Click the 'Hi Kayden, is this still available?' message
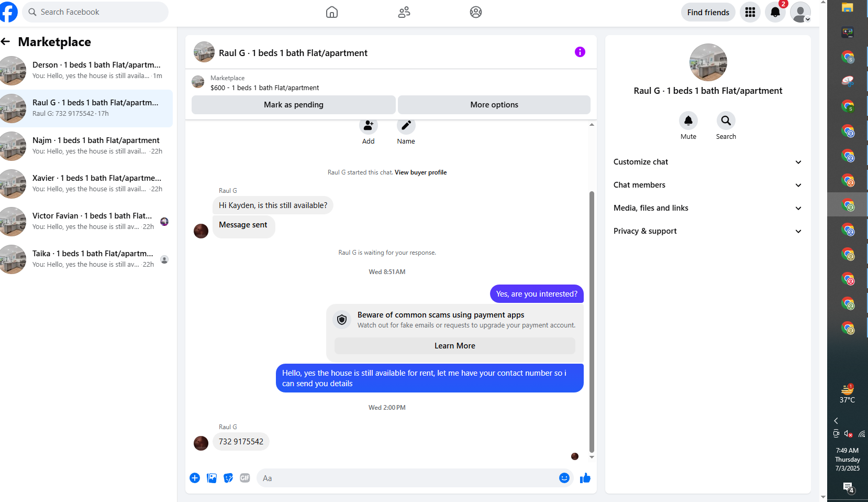 pos(273,205)
